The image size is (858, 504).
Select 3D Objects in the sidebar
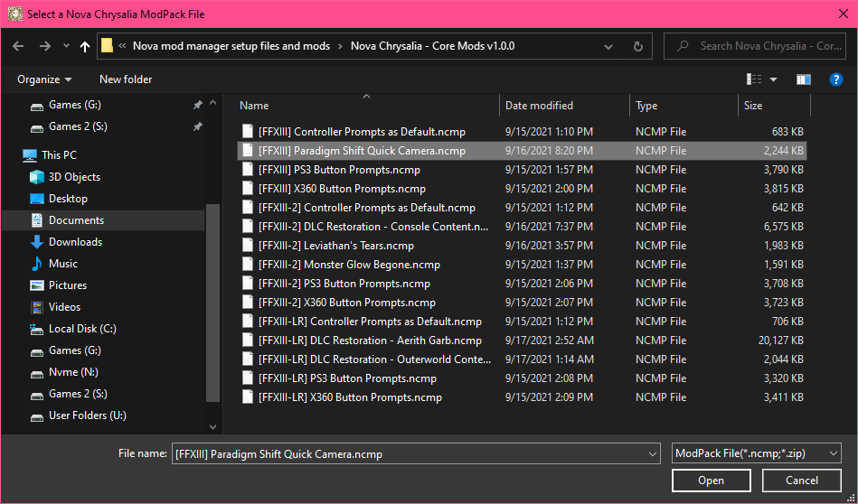click(x=74, y=177)
